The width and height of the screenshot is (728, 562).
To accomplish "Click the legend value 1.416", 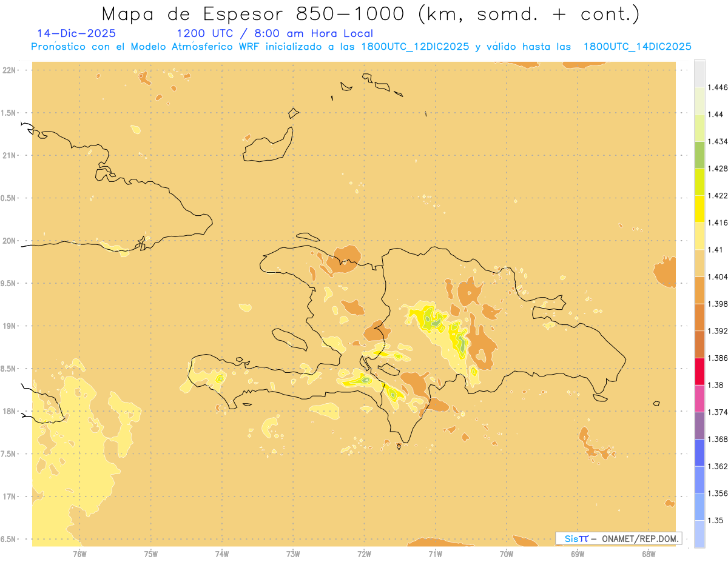I will click(x=717, y=222).
